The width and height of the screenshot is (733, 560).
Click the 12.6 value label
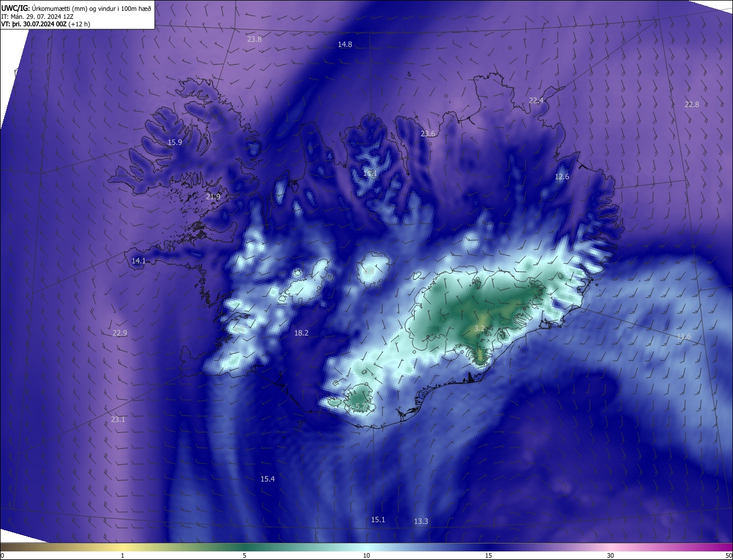(x=562, y=177)
